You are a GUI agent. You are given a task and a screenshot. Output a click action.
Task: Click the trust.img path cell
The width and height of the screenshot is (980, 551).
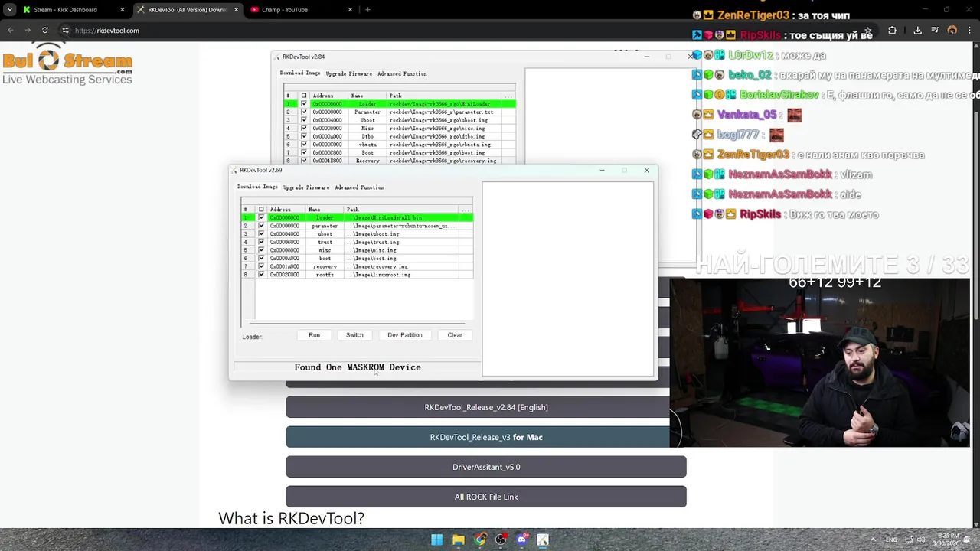(x=401, y=242)
